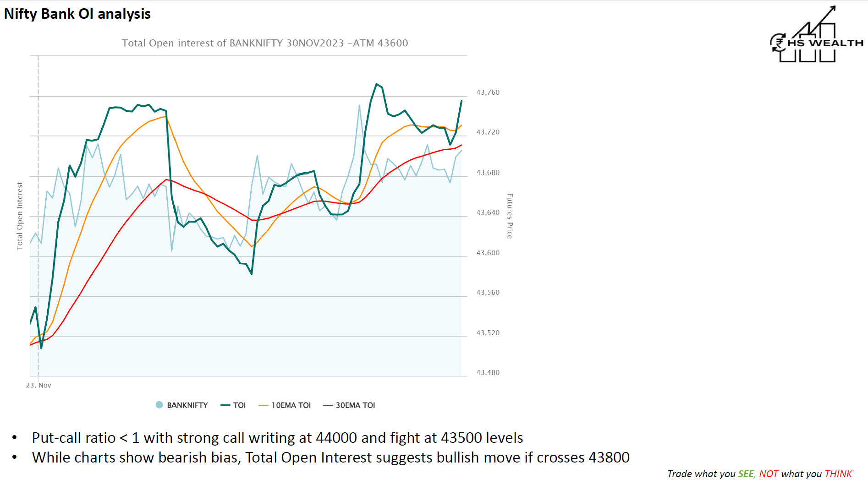Toggle the 30EMA TOI legend series
868x490 pixels.
349,405
